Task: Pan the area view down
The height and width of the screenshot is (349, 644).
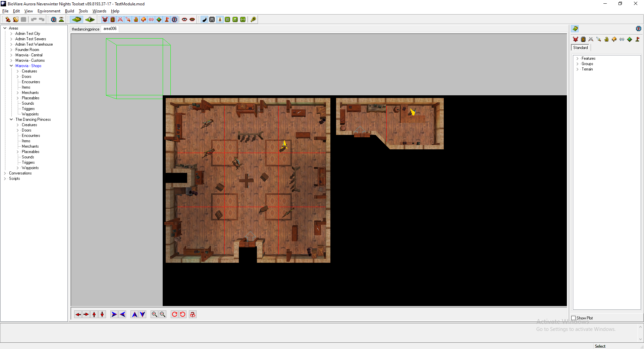Action: pos(102,314)
